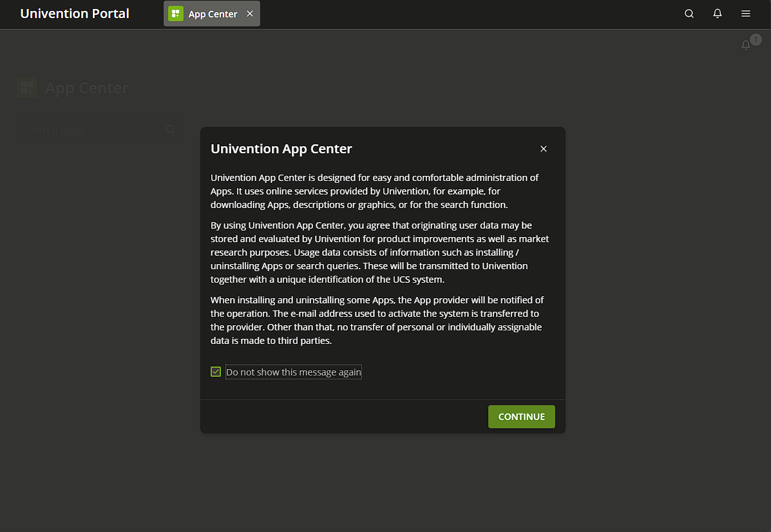Click the notification bell with the '1' badge

click(x=746, y=44)
